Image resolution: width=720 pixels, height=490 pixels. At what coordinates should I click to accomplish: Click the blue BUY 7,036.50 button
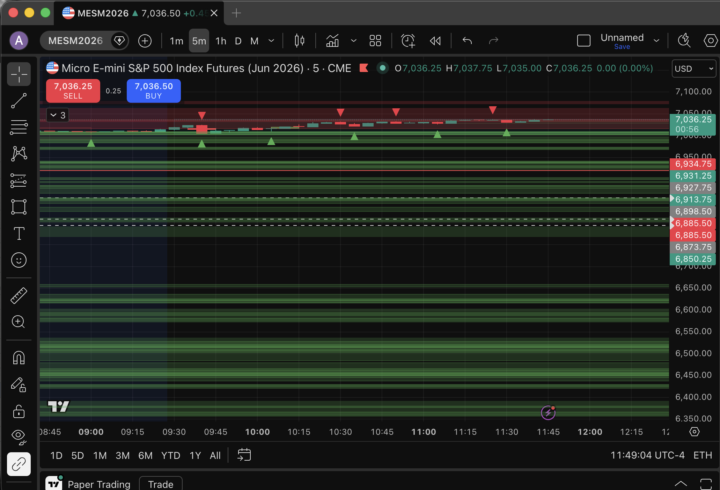coord(153,90)
